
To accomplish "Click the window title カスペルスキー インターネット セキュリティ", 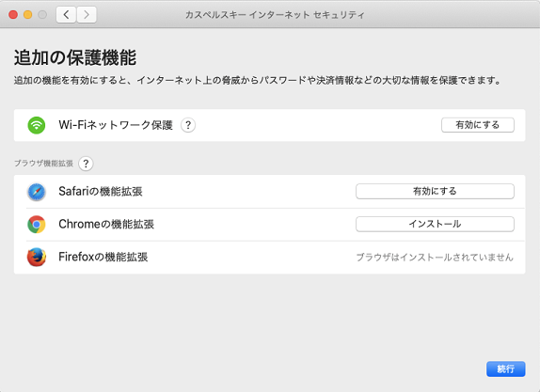I will pyautogui.click(x=275, y=15).
